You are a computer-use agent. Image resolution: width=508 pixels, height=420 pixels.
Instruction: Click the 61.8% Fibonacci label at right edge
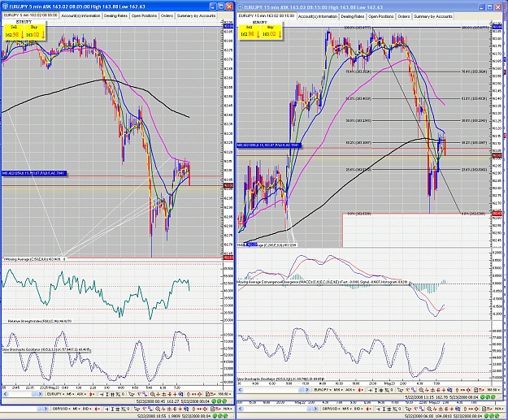[x=475, y=98]
